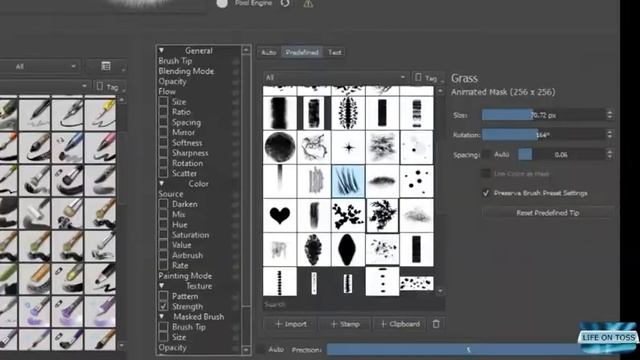Enable the Ratio option checkbox
Image resolution: width=640 pixels, height=360 pixels.
click(163, 112)
